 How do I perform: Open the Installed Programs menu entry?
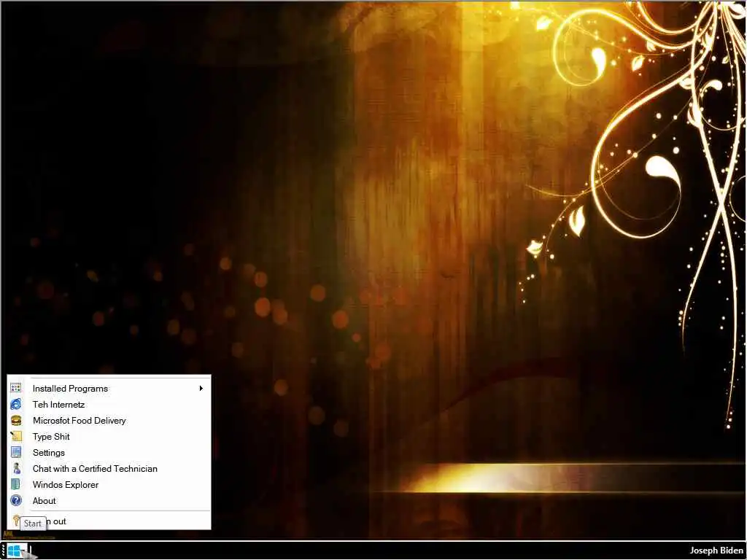109,388
